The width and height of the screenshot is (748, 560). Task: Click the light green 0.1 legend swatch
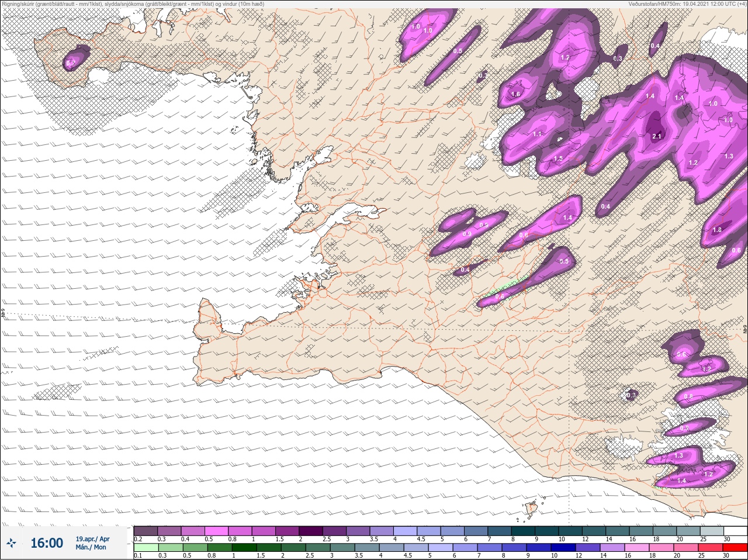tap(146, 548)
